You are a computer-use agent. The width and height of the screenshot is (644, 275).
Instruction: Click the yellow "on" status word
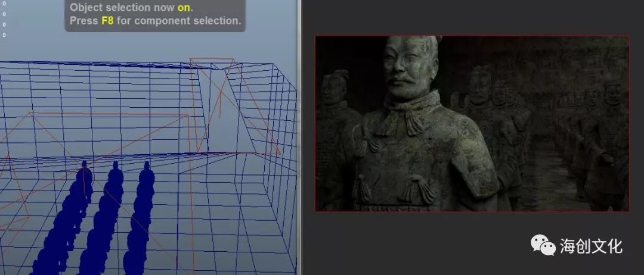184,8
